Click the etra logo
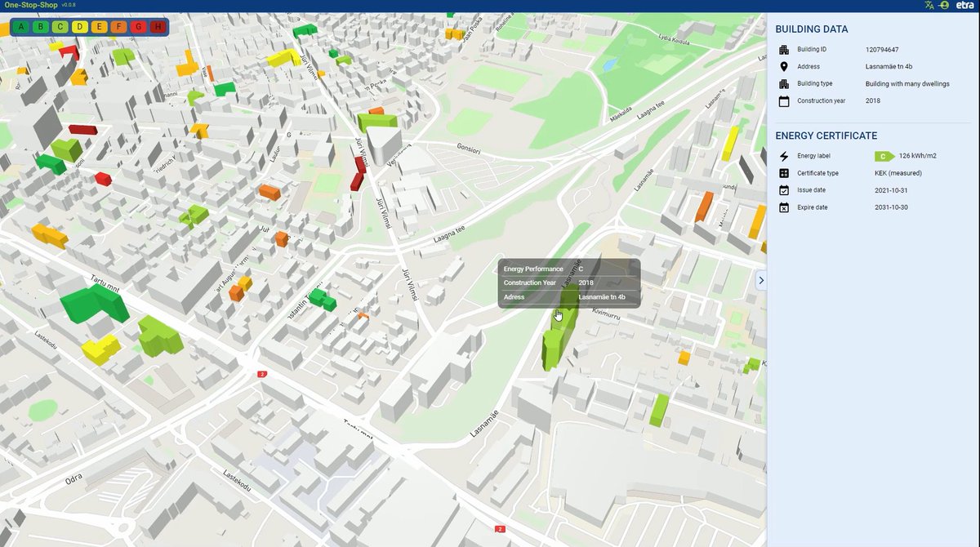Viewport: 980px width, 547px height. click(964, 5)
